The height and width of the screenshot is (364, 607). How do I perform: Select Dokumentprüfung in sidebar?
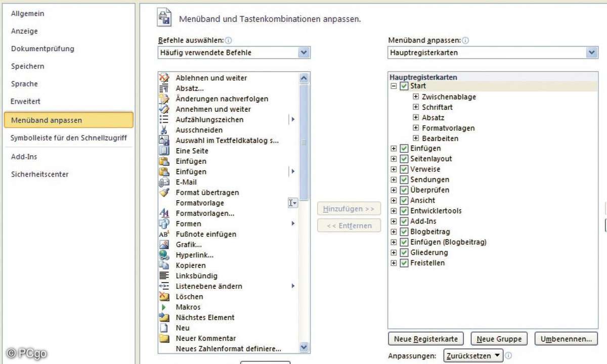click(42, 49)
